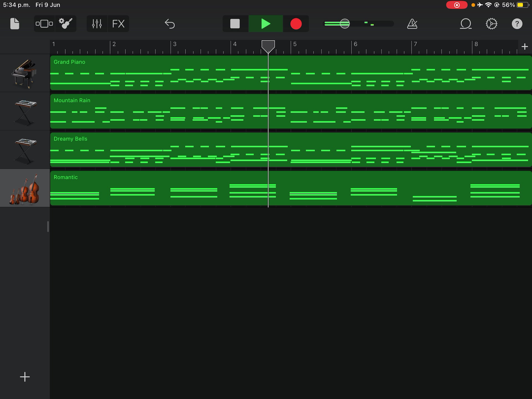Open the song Settings gear

pyautogui.click(x=492, y=24)
